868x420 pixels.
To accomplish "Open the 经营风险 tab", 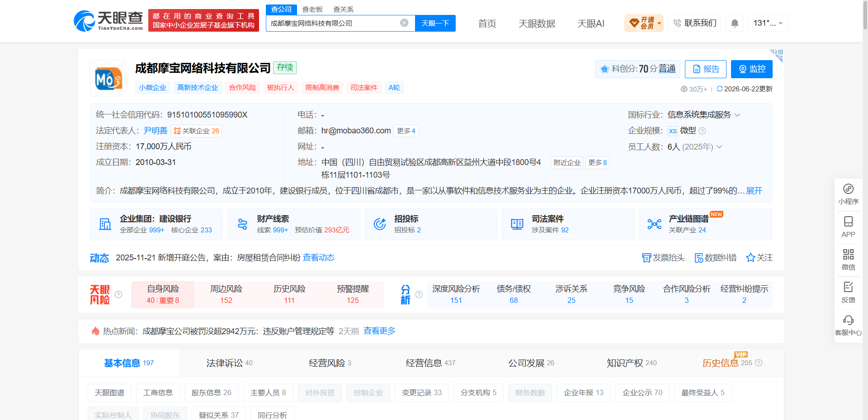I will [x=330, y=363].
